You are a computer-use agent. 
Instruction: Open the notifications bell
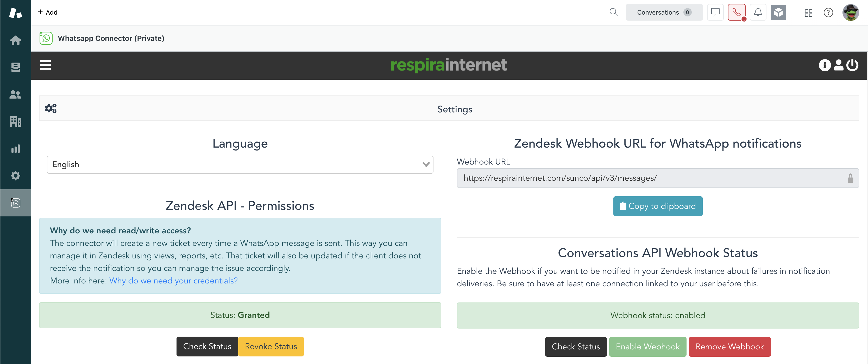click(x=758, y=12)
